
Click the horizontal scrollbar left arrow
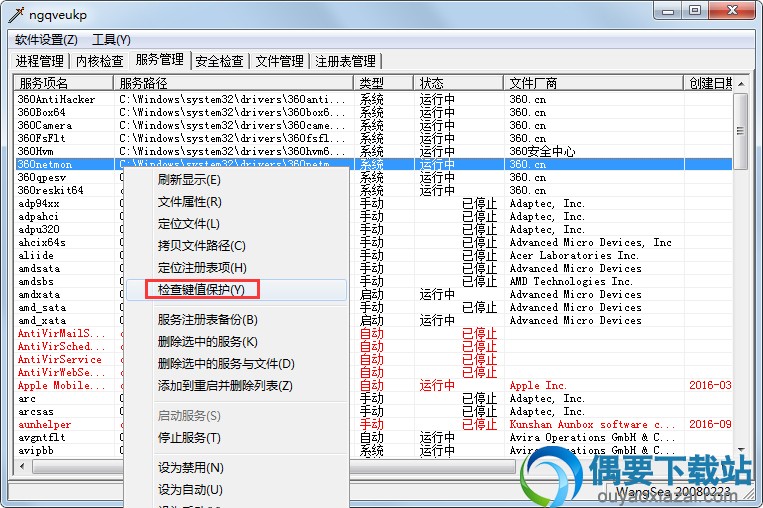[x=22, y=467]
